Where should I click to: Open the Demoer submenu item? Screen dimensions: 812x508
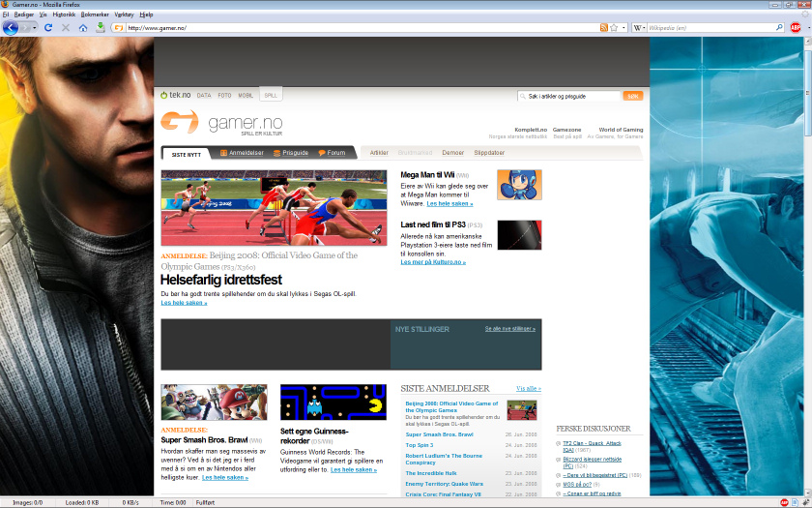tap(453, 153)
